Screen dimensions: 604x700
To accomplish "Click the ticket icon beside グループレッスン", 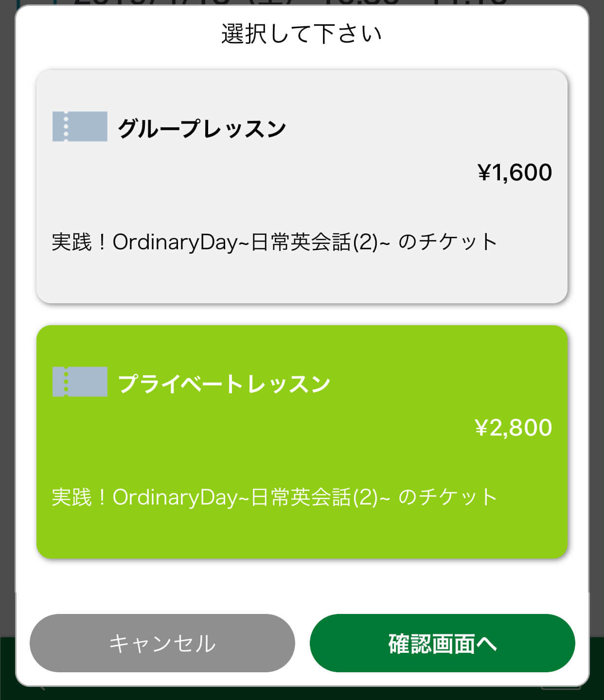I will coord(80,126).
